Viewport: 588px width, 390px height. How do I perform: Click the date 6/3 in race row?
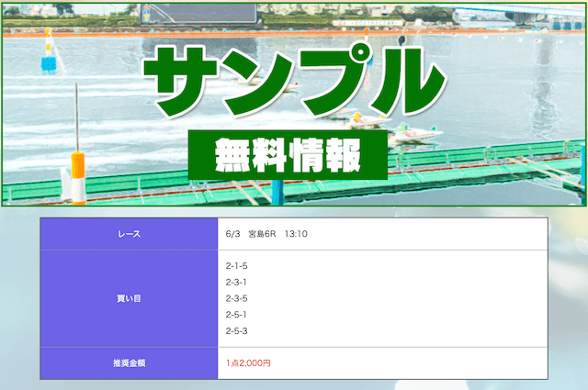point(232,234)
